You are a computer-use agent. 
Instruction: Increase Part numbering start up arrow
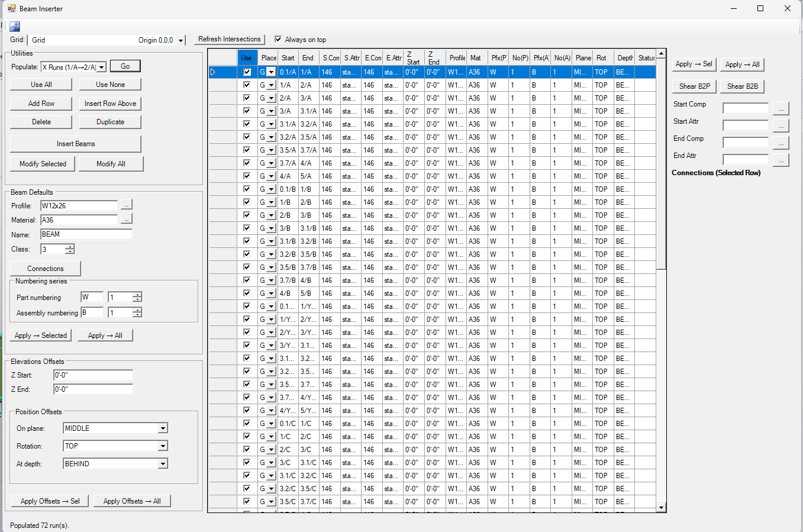point(137,295)
